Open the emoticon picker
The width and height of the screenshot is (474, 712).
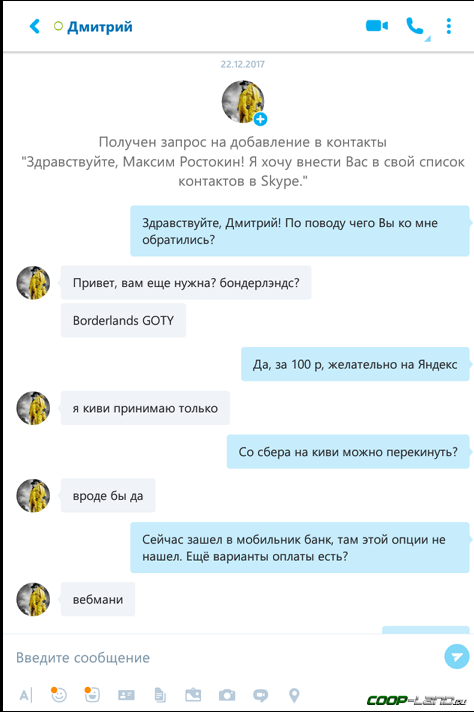point(59,694)
